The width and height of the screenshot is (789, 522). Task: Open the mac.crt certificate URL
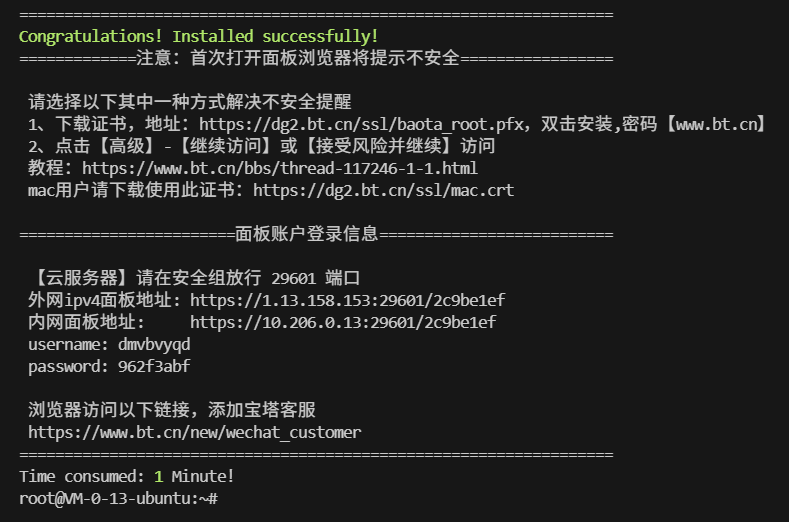click(383, 190)
